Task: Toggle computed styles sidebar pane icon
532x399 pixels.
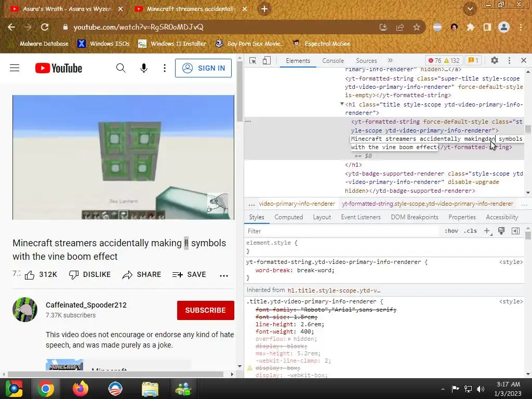Action: [515, 231]
